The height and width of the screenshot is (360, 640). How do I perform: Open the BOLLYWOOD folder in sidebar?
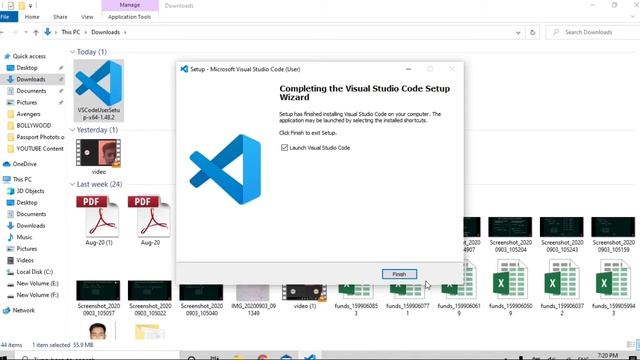tap(33, 125)
